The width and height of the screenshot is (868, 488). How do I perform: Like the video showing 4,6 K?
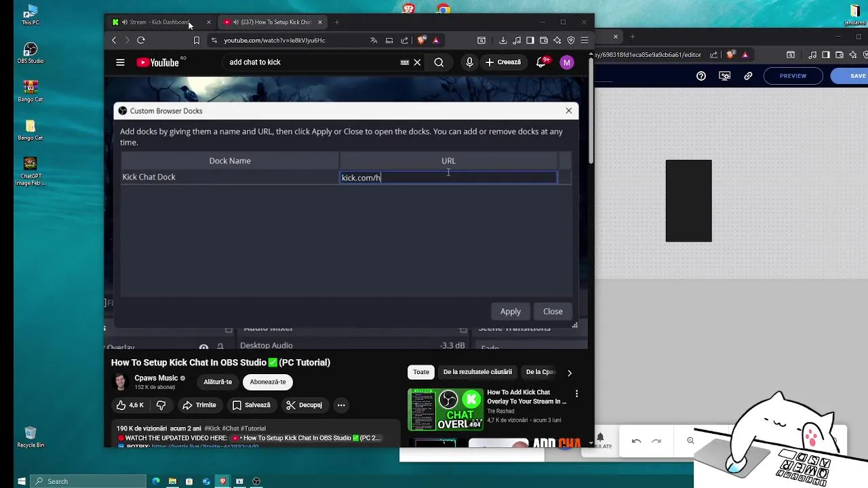point(130,405)
